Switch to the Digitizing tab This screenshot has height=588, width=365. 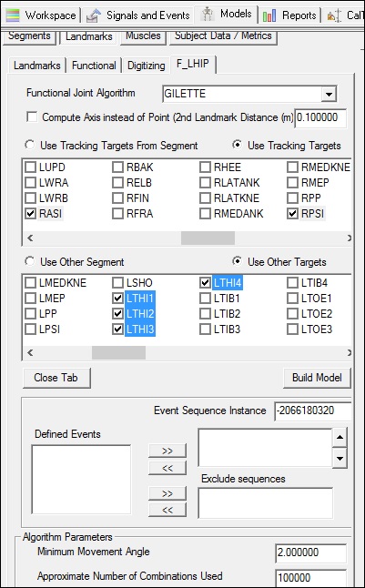click(x=146, y=66)
